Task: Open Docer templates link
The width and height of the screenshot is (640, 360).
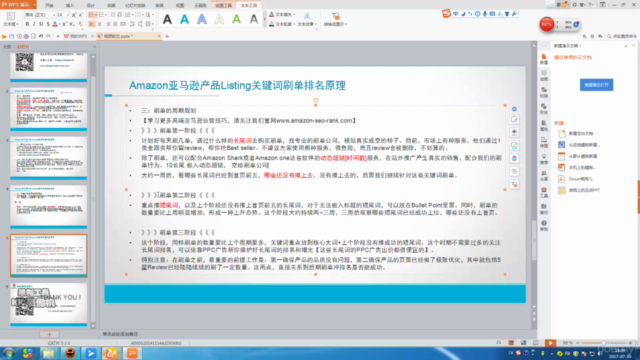Action: coord(576,179)
